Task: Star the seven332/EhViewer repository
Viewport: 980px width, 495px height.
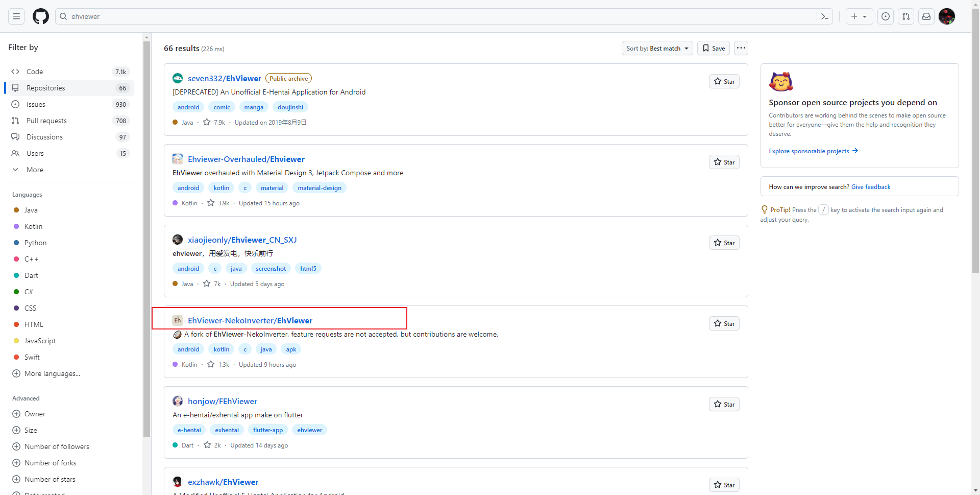Action: click(724, 81)
